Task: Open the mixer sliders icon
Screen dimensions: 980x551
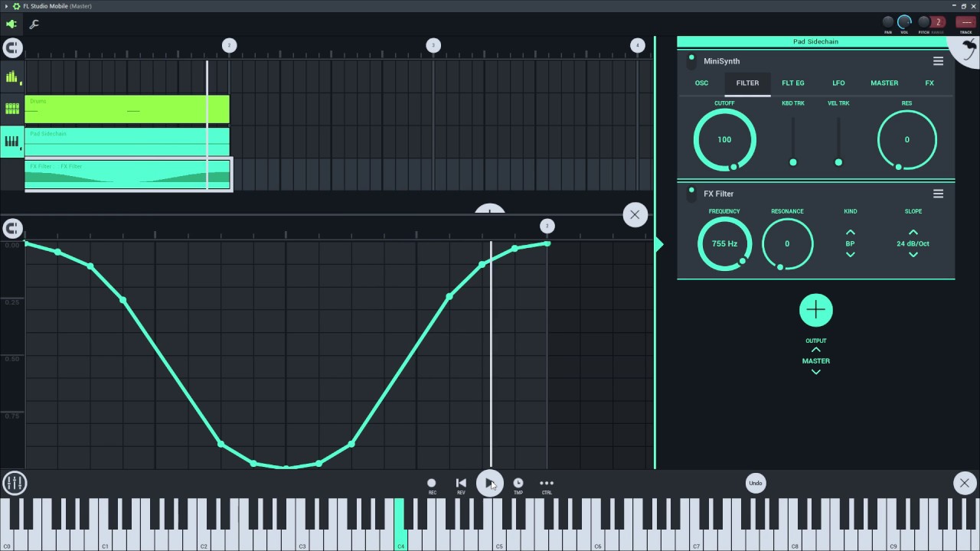Action: [x=15, y=483]
